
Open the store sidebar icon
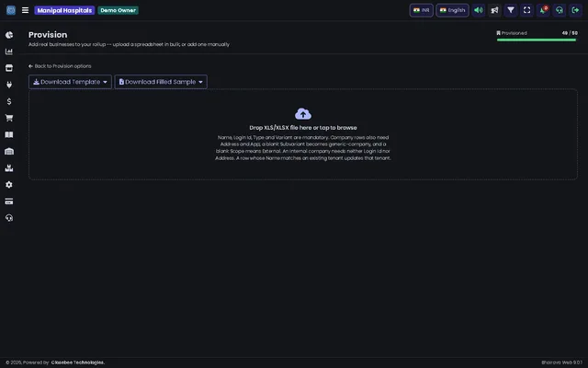click(x=9, y=68)
